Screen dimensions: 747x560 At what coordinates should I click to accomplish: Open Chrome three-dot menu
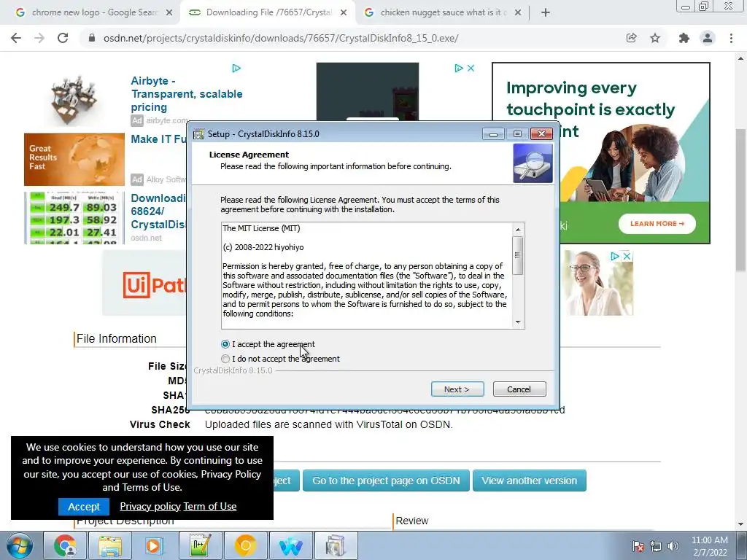tap(731, 38)
